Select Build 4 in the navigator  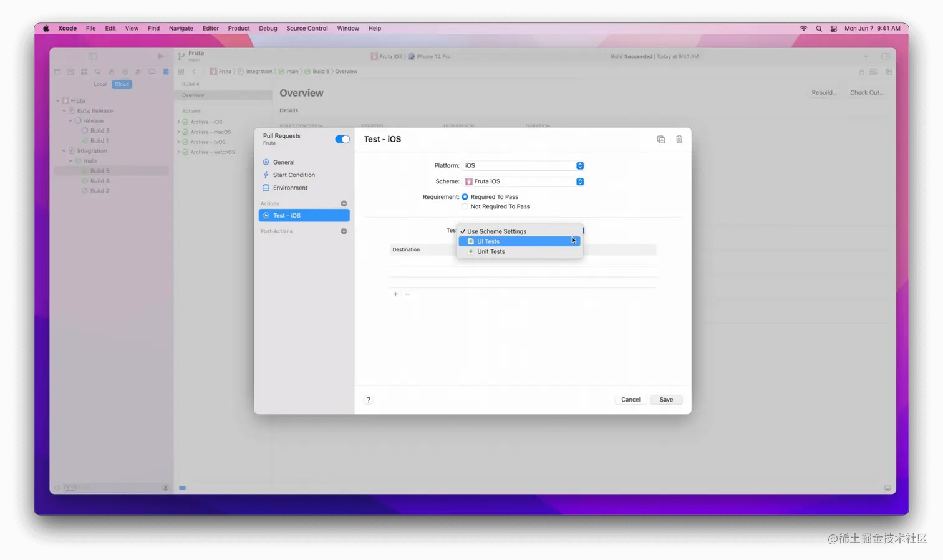point(100,181)
